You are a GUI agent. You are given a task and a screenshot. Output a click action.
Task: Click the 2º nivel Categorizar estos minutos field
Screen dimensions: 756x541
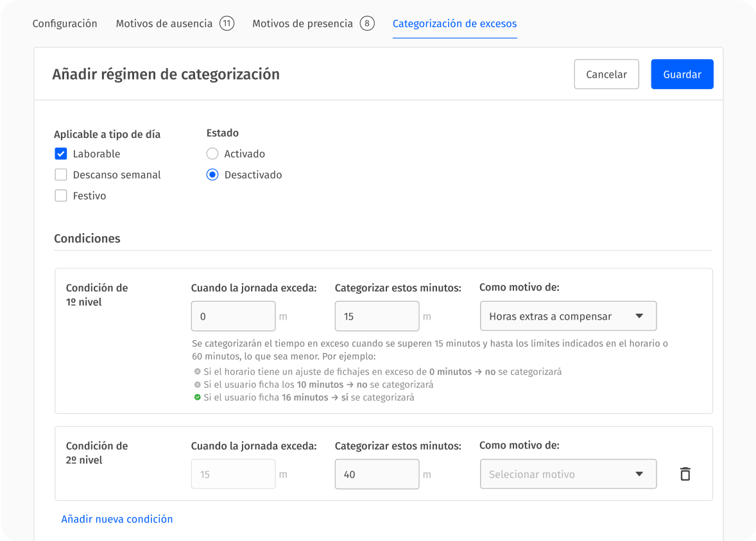(x=377, y=474)
